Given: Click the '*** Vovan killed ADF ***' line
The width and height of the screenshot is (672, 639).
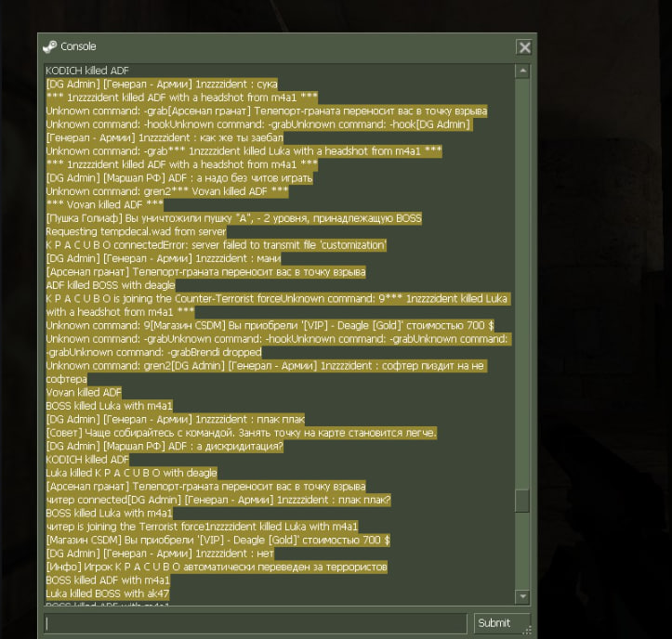Looking at the screenshot, I should (105, 204).
